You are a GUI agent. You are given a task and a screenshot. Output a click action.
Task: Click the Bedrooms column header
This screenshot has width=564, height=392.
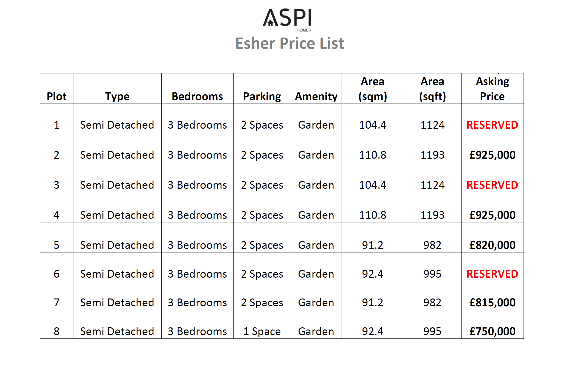[197, 96]
